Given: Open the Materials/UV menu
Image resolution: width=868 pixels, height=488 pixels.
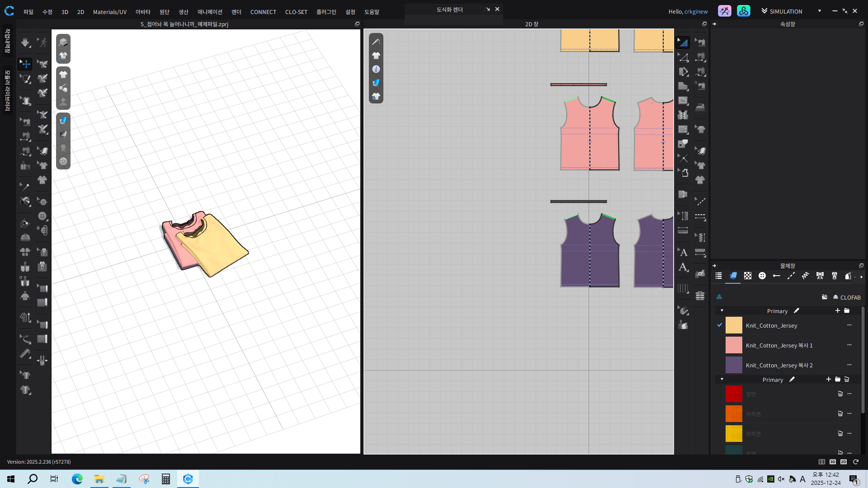Looking at the screenshot, I should coord(110,12).
